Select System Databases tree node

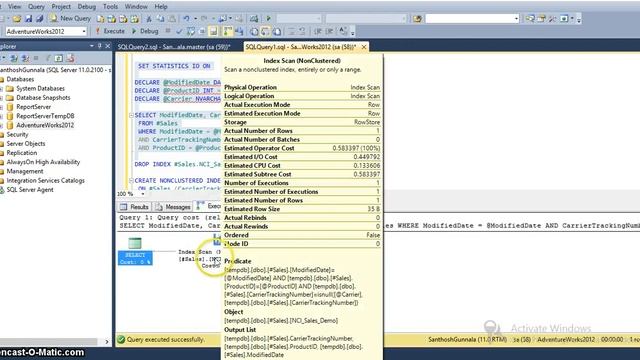[x=40, y=89]
